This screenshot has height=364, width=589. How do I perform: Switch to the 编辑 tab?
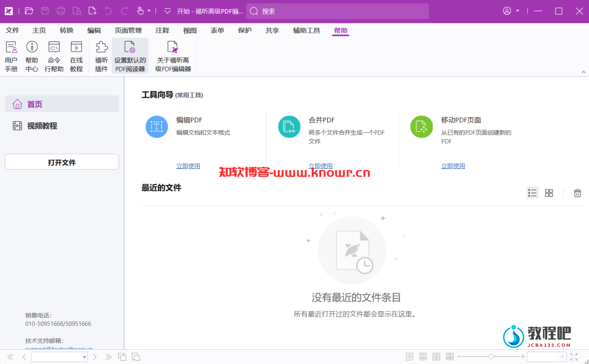[94, 30]
